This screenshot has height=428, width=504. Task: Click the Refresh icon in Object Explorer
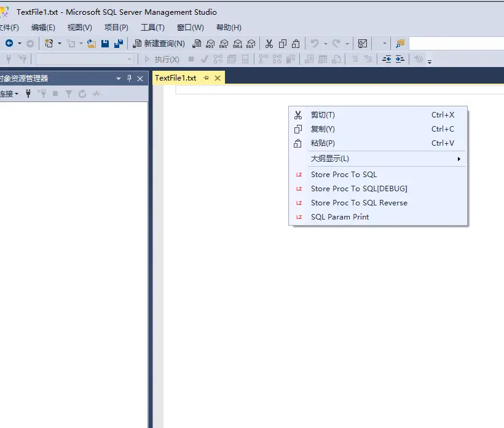pos(82,93)
